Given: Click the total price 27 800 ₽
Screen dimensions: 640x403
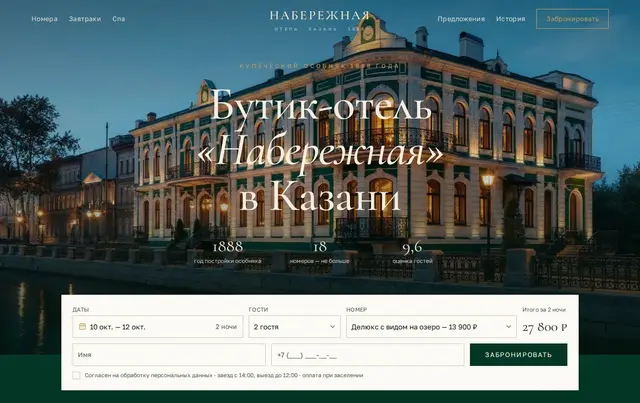Looking at the screenshot, I should 544,327.
